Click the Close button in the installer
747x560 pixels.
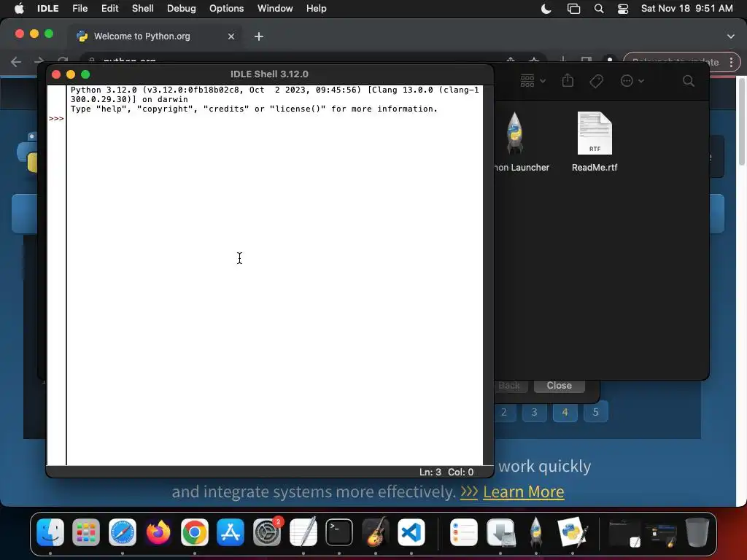(559, 385)
